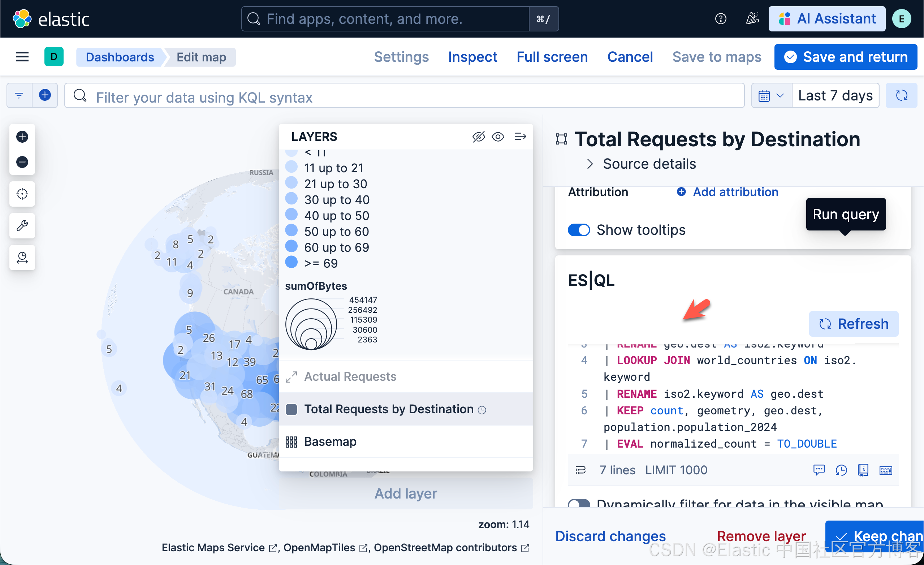Open the ES|QL query history icon
This screenshot has height=565, width=924.
click(x=841, y=470)
